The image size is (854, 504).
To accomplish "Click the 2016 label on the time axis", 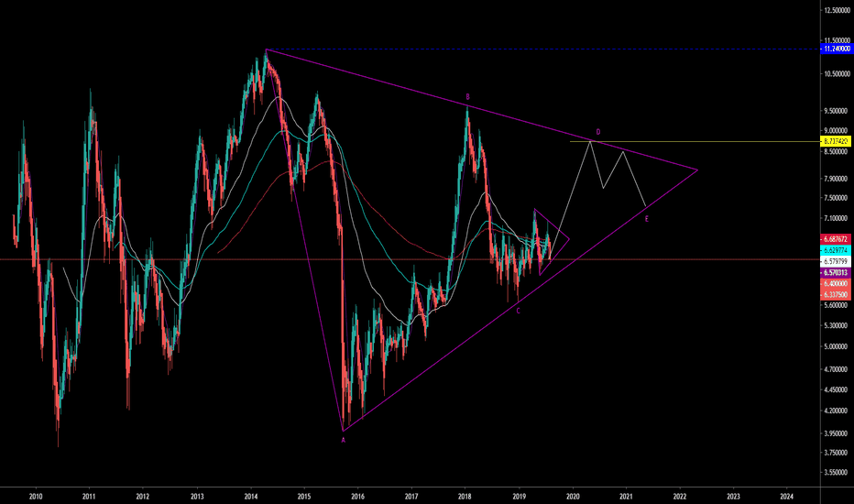I will point(357,497).
